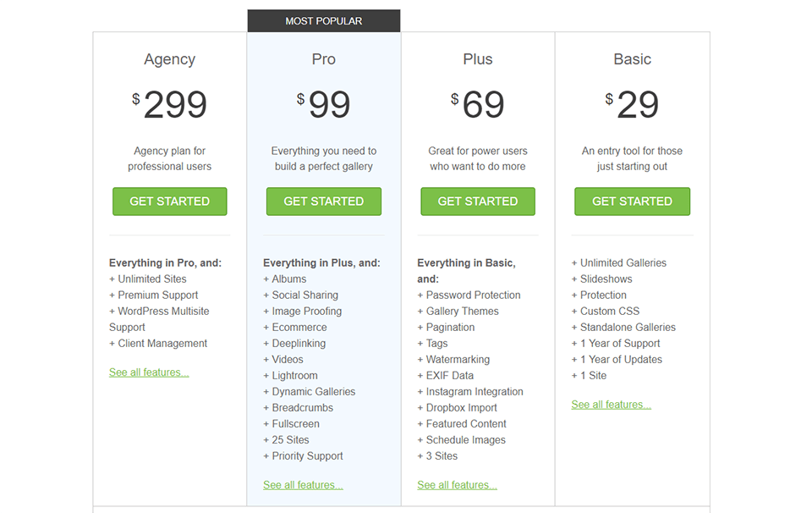Click the Agency plan heading
Screen dimensions: 812x513
(x=169, y=59)
